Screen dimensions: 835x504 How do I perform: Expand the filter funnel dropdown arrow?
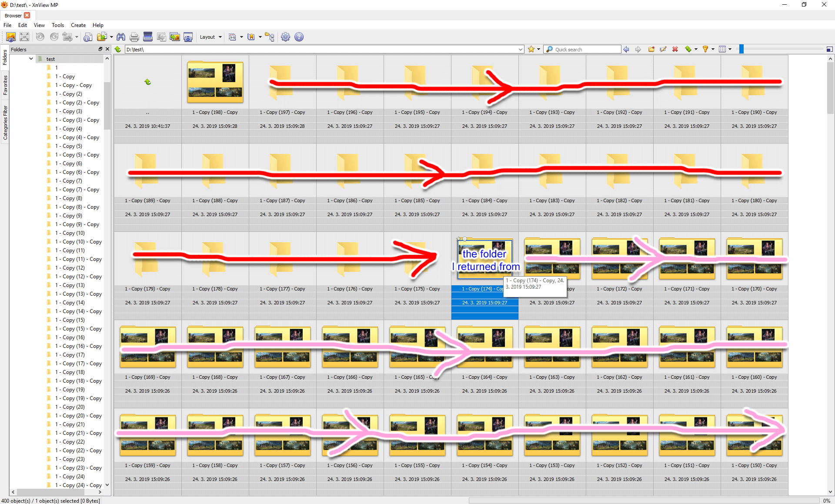tap(713, 49)
